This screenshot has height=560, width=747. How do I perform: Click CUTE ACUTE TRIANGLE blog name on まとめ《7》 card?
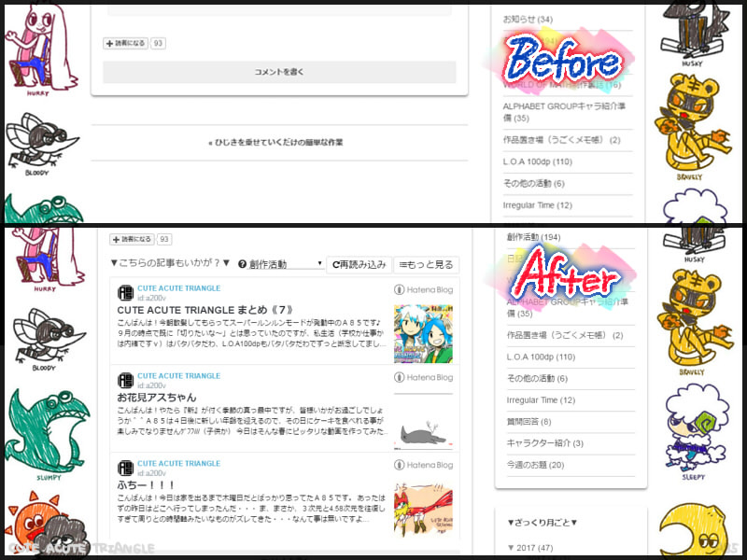(178, 288)
